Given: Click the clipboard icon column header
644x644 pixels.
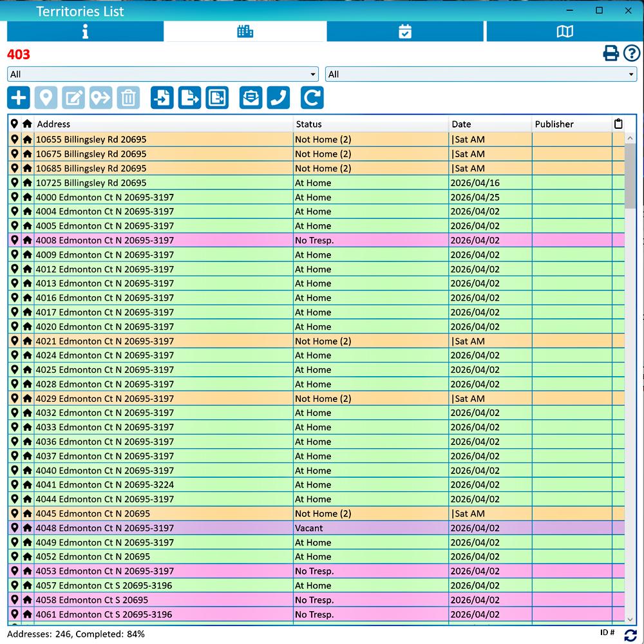Looking at the screenshot, I should pos(618,124).
